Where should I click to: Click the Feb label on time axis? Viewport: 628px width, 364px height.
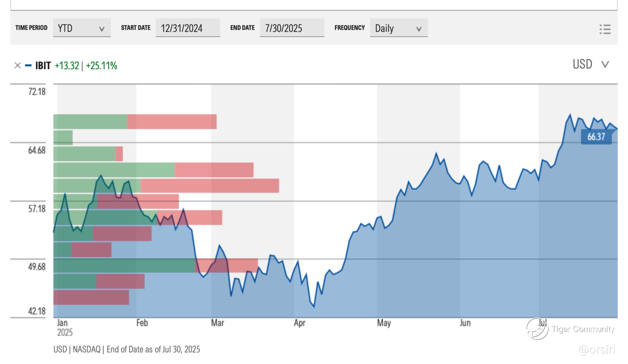pos(142,323)
